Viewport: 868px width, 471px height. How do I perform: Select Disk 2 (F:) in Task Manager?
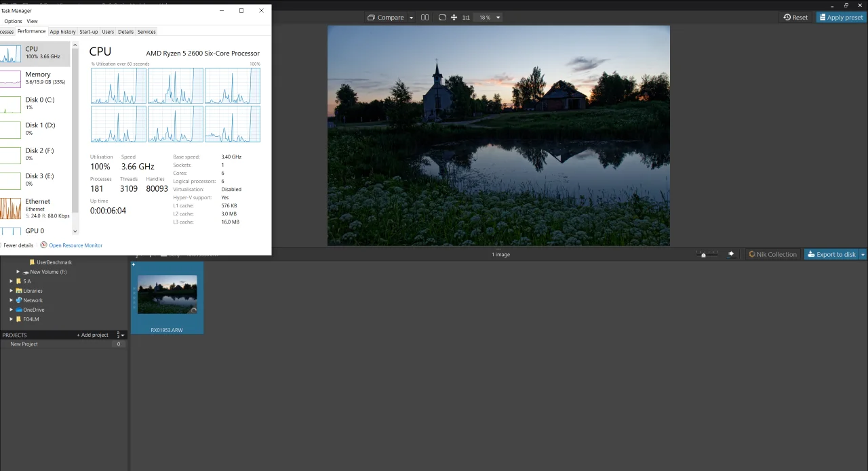click(35, 155)
